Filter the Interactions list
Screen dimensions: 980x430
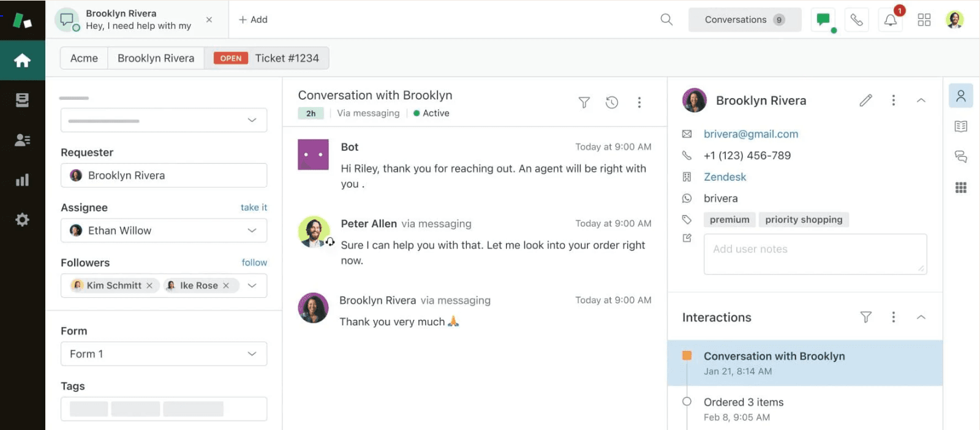pyautogui.click(x=865, y=317)
